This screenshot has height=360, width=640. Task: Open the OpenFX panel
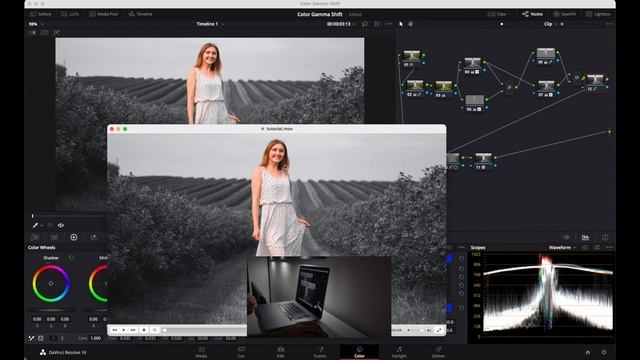click(x=564, y=14)
